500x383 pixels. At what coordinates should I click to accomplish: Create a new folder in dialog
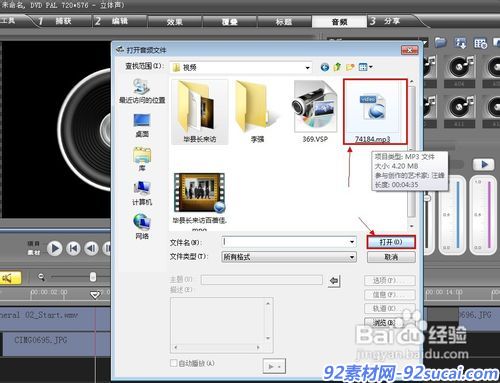pyautogui.click(x=350, y=67)
